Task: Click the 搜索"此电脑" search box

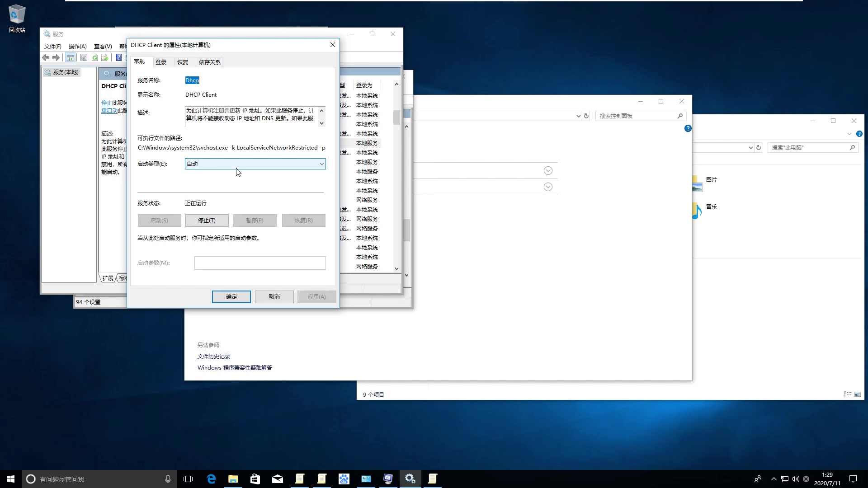Action: 812,148
